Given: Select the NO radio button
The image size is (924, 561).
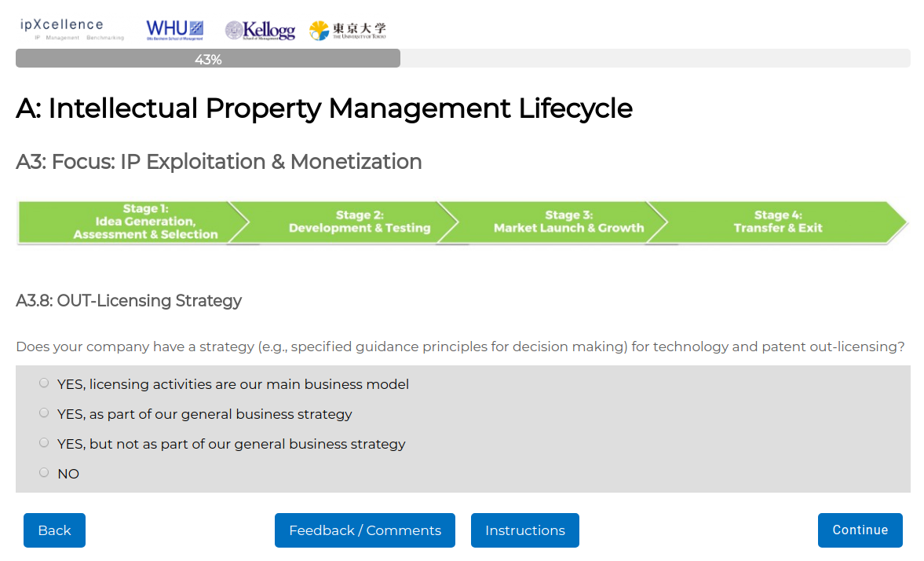Looking at the screenshot, I should click(44, 472).
